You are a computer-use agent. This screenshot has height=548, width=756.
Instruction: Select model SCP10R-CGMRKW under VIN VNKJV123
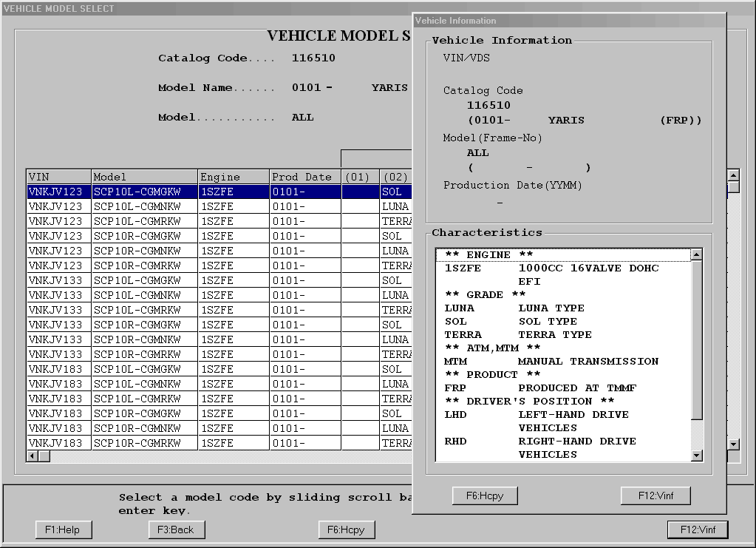(219, 265)
